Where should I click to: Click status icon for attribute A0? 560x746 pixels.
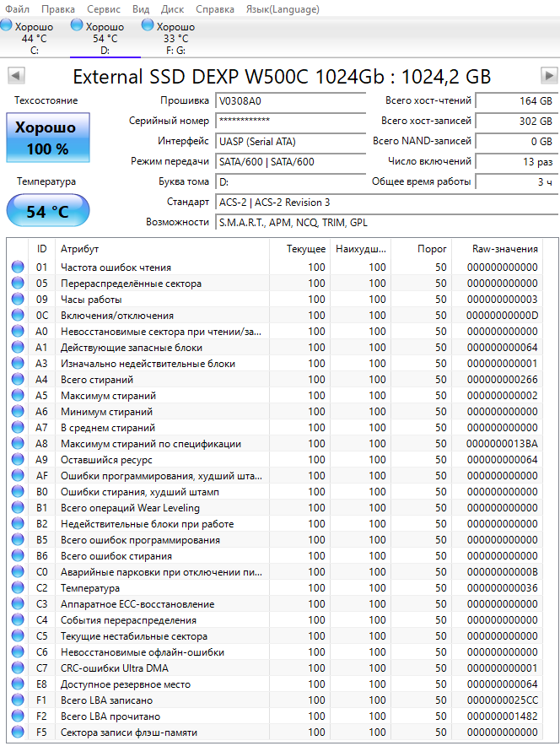(x=18, y=331)
